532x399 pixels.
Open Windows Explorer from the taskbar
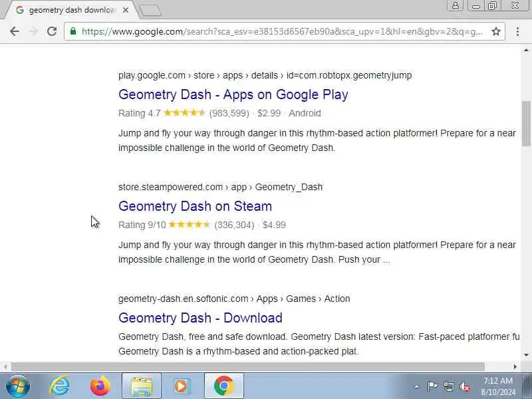tap(142, 386)
